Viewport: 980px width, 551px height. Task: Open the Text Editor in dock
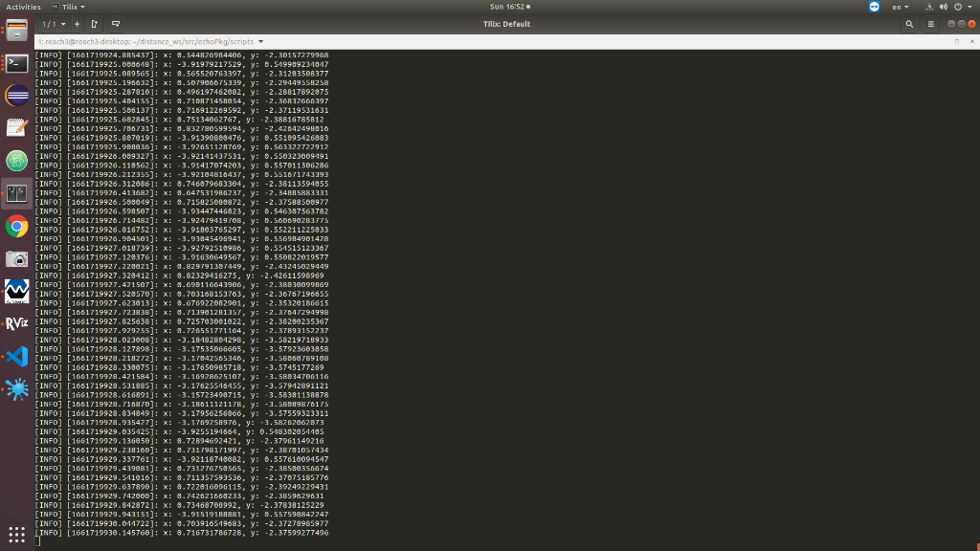point(17,128)
